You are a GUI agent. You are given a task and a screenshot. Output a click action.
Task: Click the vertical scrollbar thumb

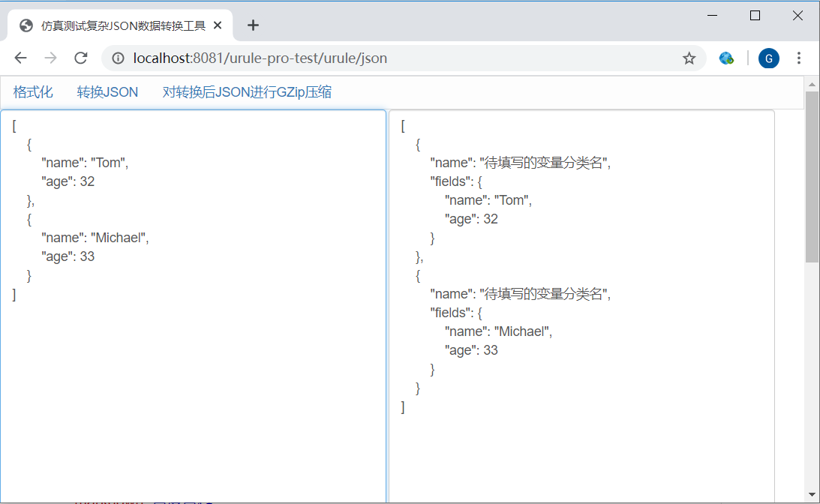tap(812, 176)
